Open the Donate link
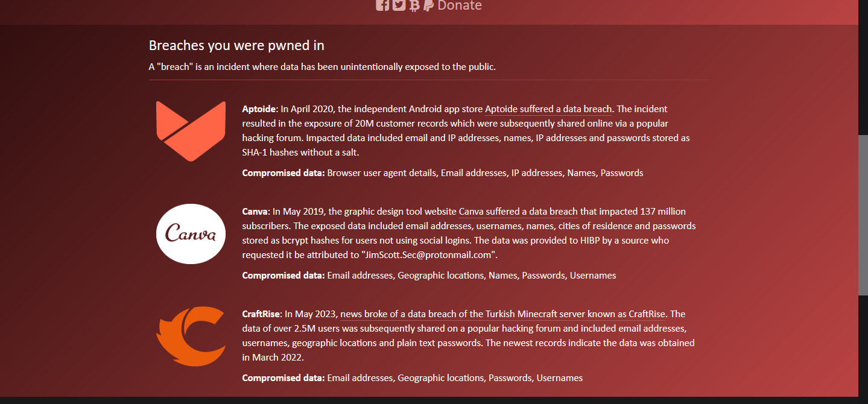This screenshot has height=404, width=868. pyautogui.click(x=460, y=5)
